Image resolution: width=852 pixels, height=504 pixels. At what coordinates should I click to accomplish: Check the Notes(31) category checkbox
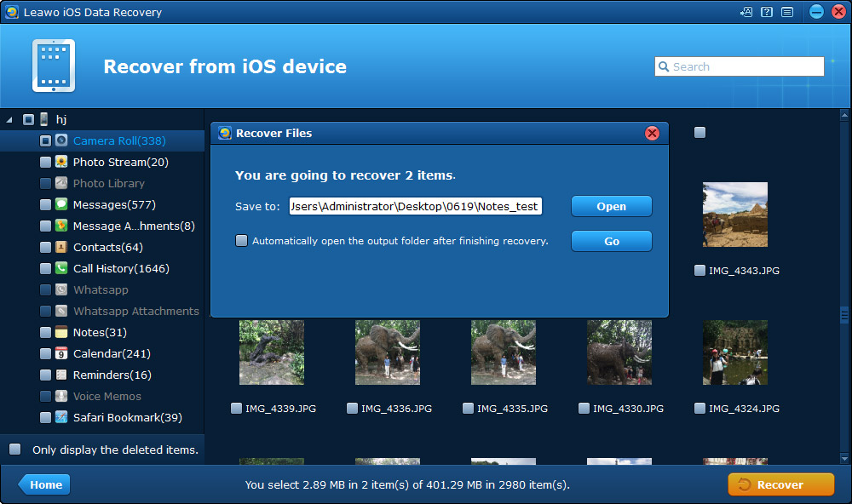tap(46, 332)
